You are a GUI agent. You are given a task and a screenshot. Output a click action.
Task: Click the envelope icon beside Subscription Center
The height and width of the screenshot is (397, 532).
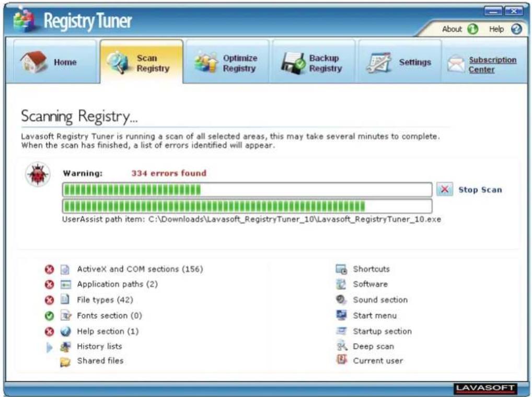coord(456,64)
